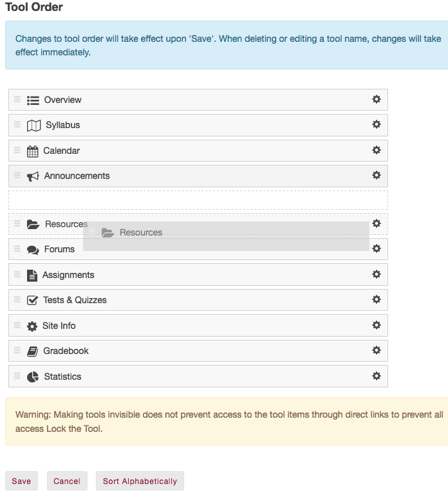Open the gear settings for Resources
The width and height of the screenshot is (448, 493).
pyautogui.click(x=377, y=223)
